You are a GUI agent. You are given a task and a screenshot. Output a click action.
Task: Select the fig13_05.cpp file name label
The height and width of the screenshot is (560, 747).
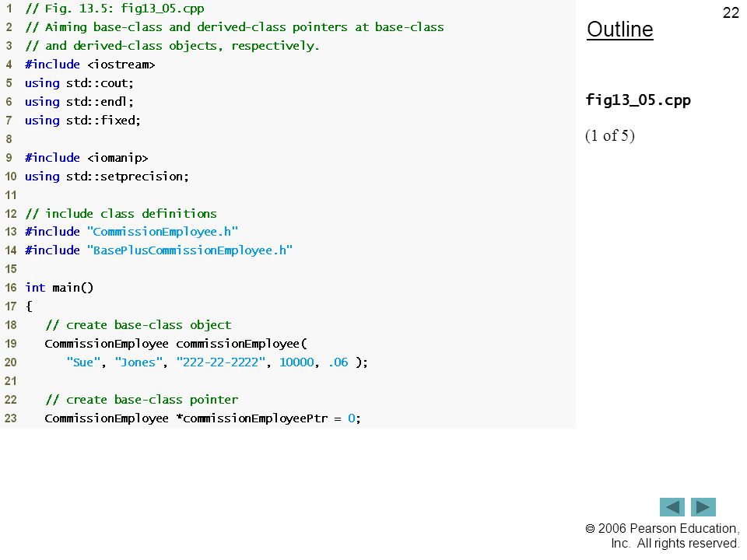[638, 100]
